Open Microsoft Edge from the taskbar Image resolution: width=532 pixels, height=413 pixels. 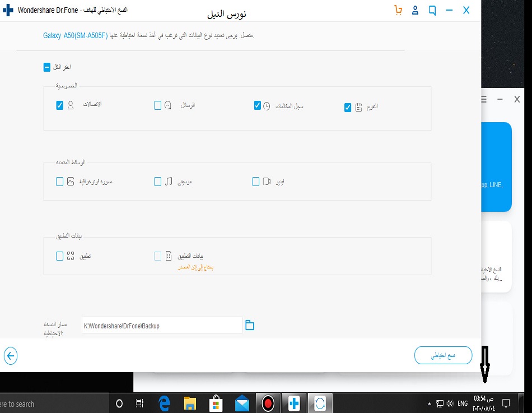point(164,403)
